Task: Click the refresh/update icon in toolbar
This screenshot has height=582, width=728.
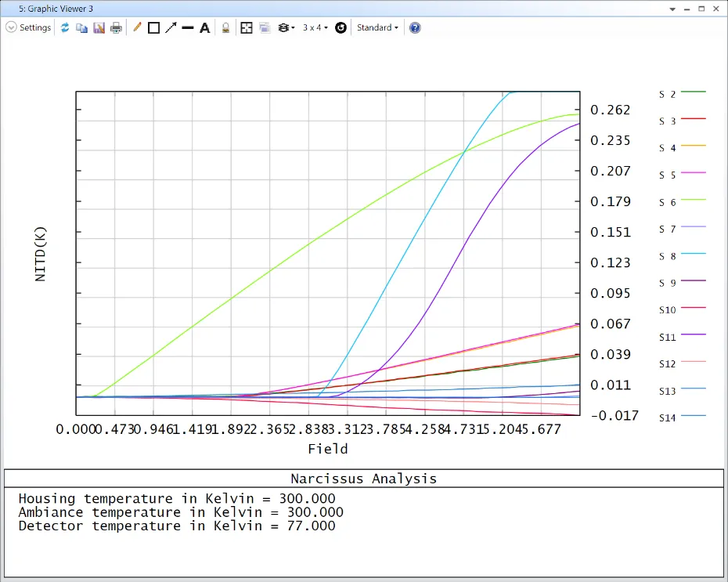Action: [x=65, y=27]
